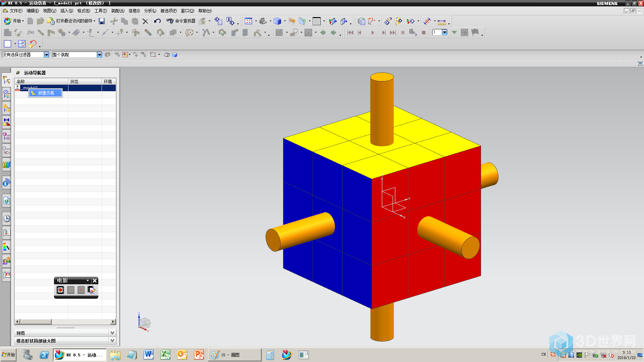Click the grid checkmark view layout icon
The height and width of the screenshot is (362, 644).
point(22,44)
